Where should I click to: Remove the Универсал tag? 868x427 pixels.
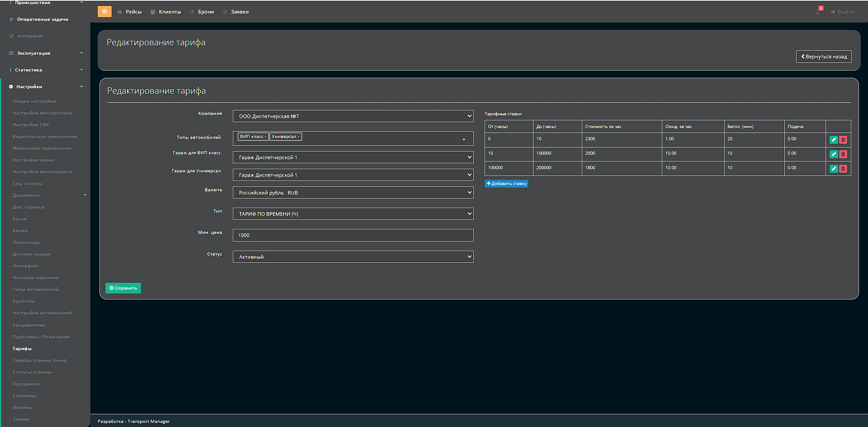pyautogui.click(x=298, y=137)
